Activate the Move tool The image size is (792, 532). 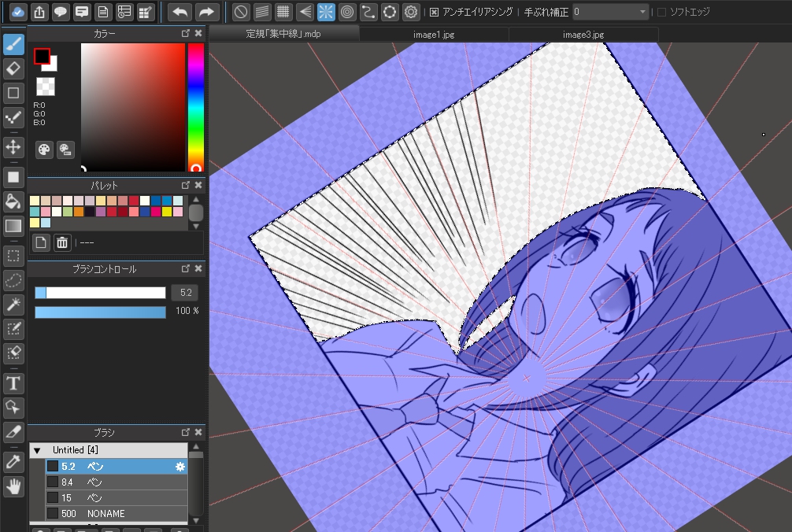pyautogui.click(x=13, y=146)
